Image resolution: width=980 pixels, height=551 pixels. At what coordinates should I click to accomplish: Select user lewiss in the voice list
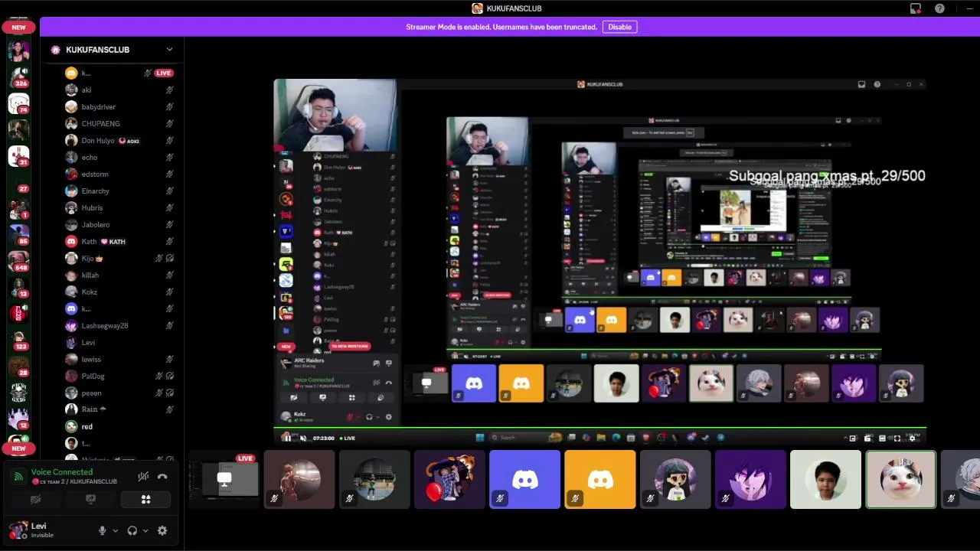[119, 359]
